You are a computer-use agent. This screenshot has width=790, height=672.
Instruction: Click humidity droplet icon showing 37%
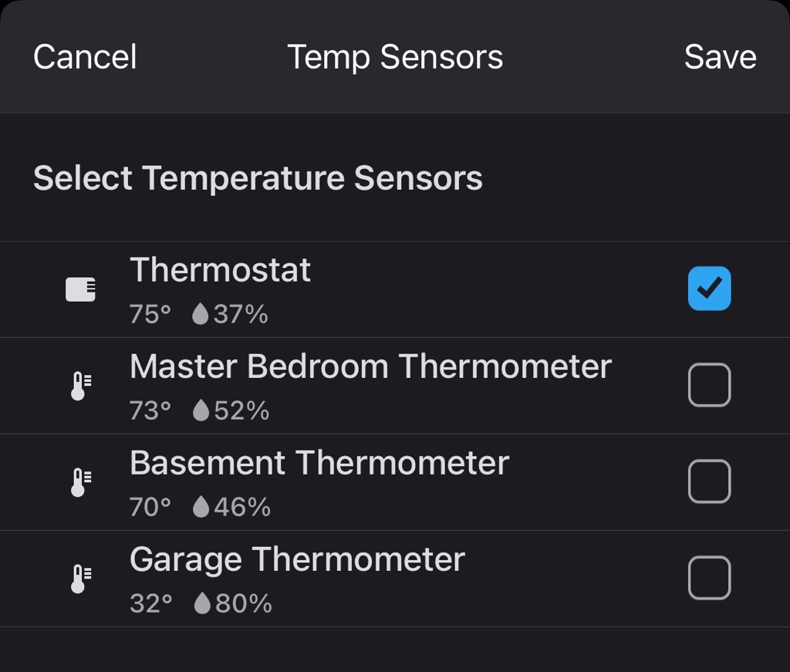201,314
